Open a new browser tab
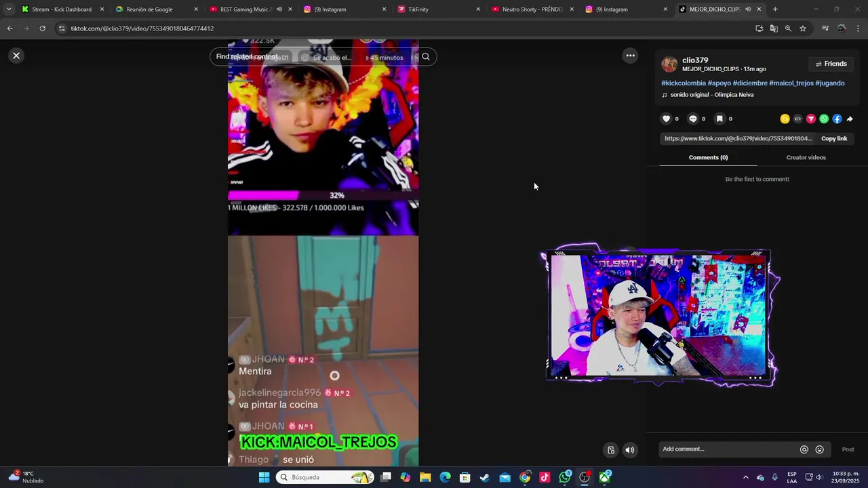 [x=775, y=9]
